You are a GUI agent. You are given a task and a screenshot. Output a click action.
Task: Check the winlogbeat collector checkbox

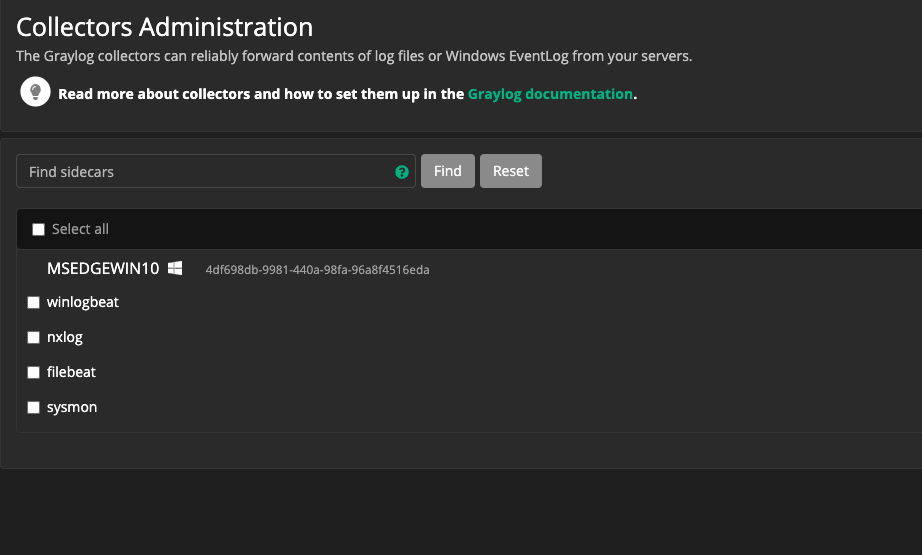(x=34, y=302)
